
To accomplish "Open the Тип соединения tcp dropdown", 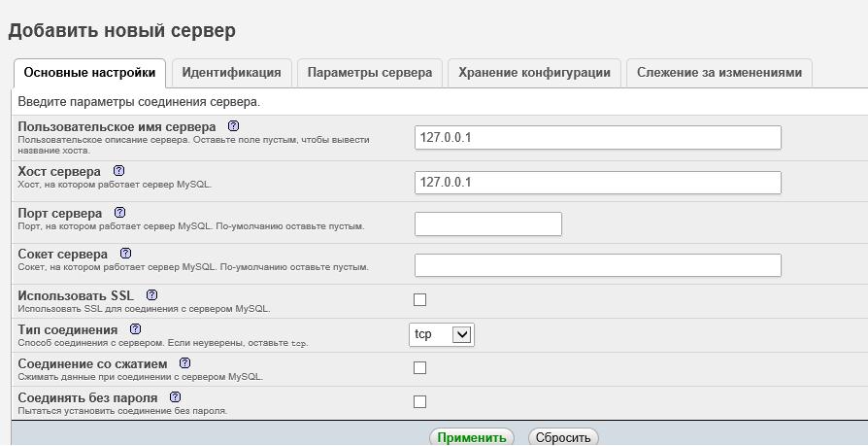I will [x=442, y=334].
